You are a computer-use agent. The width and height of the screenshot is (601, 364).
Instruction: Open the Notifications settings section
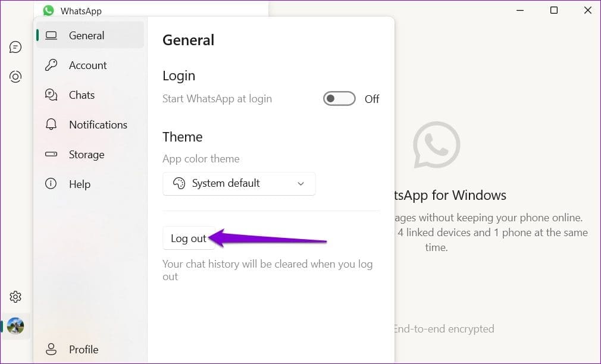[98, 124]
